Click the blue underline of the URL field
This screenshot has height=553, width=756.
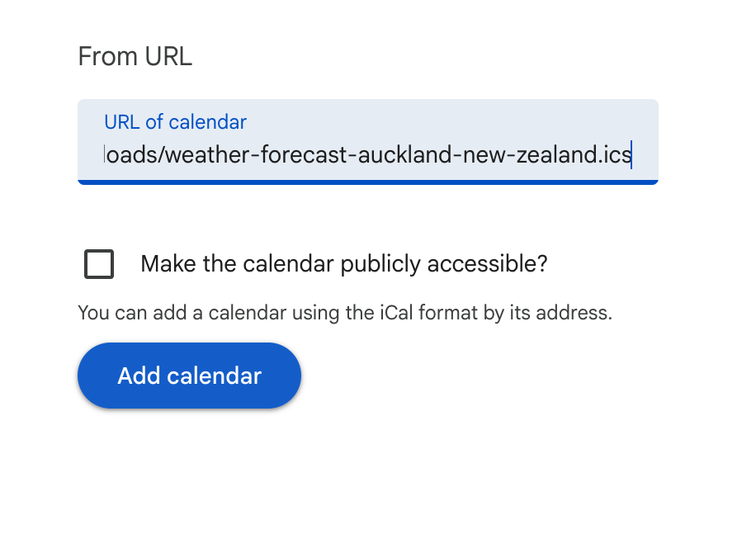(367, 182)
